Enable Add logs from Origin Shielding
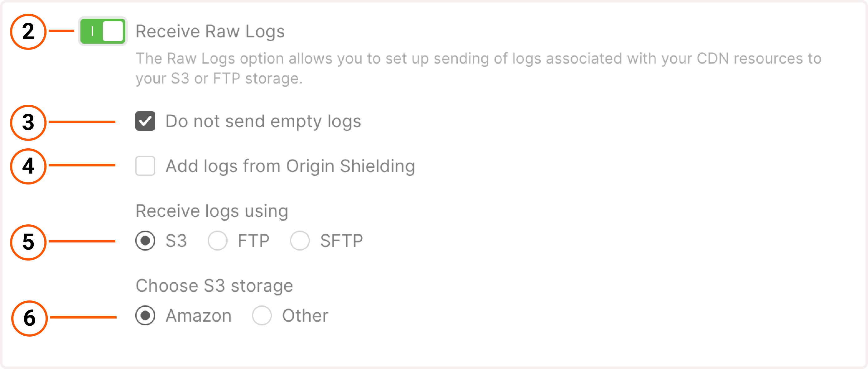The image size is (868, 369). click(145, 166)
